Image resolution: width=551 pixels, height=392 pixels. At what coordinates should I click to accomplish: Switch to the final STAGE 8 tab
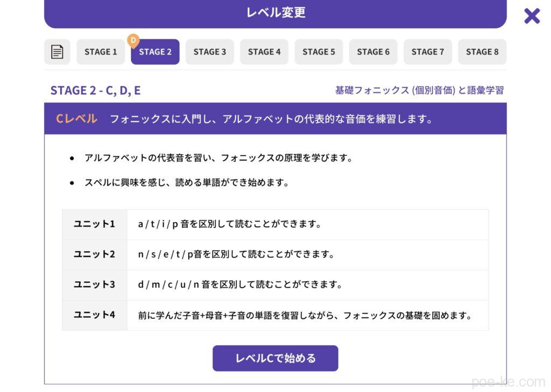tap(482, 52)
